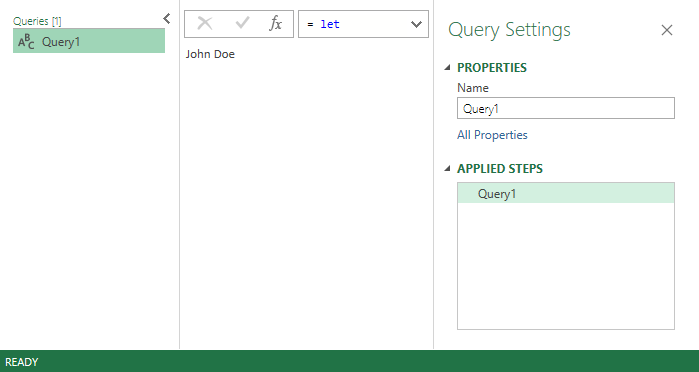Viewport: 699px width, 372px height.
Task: Confirm the formula with the checkmark icon
Action: click(x=242, y=23)
